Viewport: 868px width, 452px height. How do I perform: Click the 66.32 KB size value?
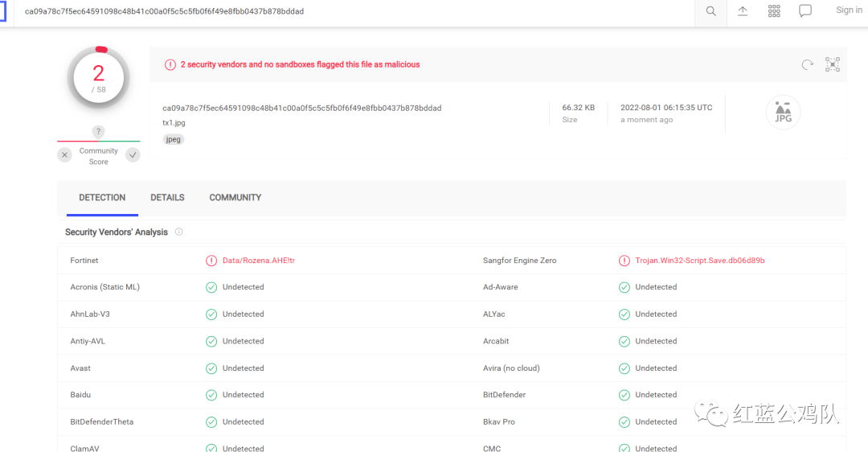[579, 108]
